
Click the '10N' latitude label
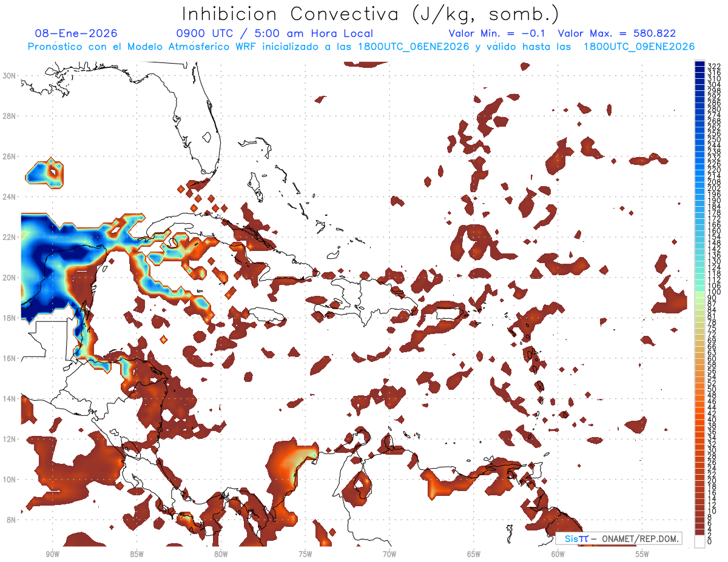[x=8, y=479]
